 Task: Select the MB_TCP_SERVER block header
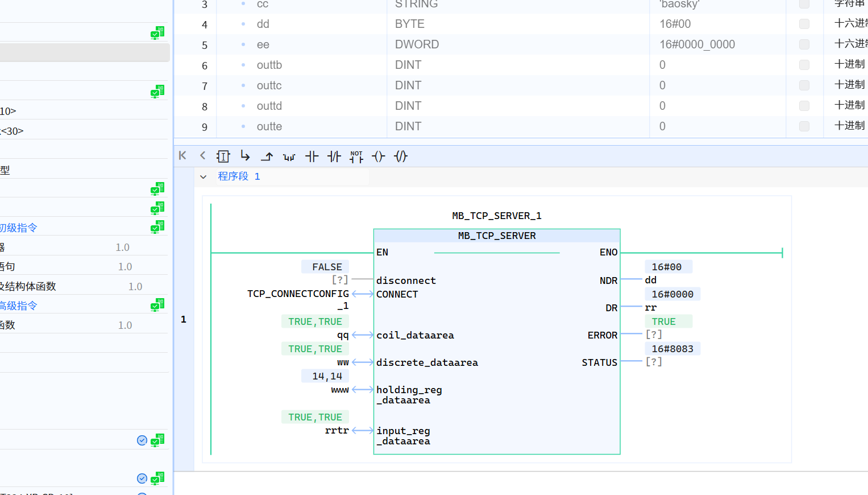496,236
